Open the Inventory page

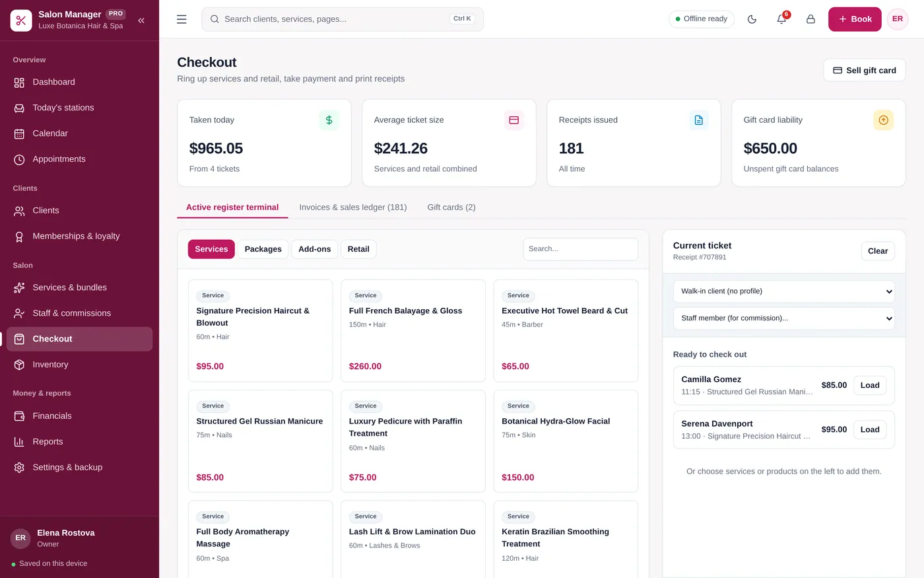pyautogui.click(x=79, y=365)
